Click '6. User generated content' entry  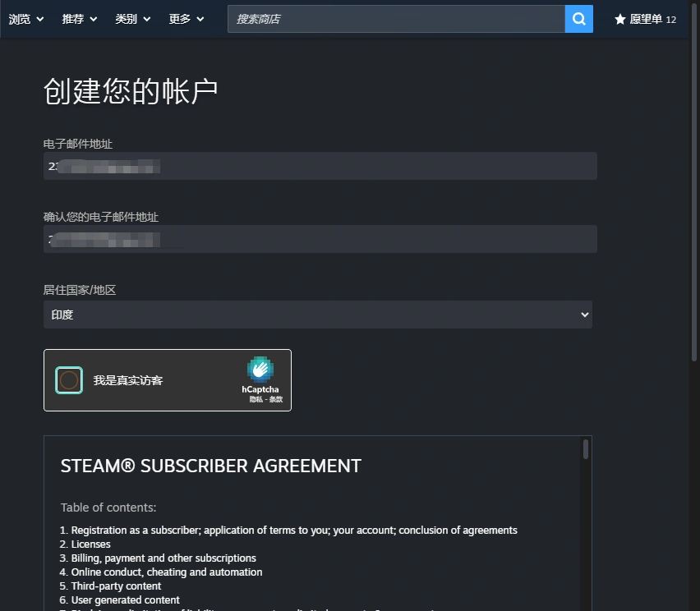coord(119,600)
